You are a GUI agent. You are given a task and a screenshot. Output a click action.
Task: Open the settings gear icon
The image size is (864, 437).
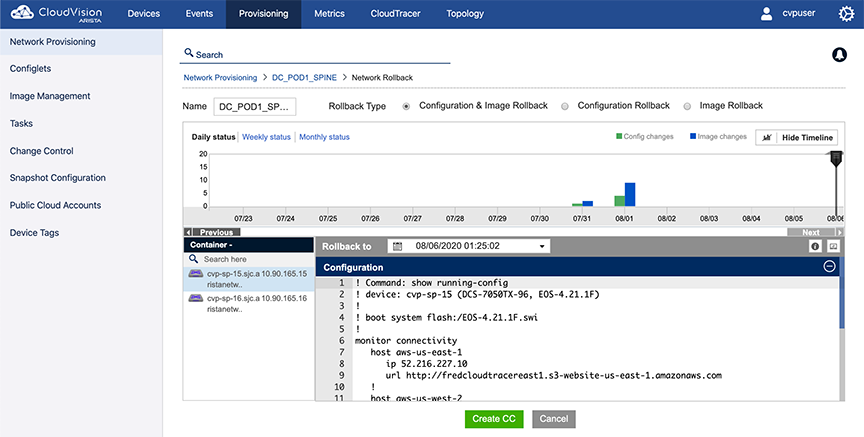pos(846,14)
